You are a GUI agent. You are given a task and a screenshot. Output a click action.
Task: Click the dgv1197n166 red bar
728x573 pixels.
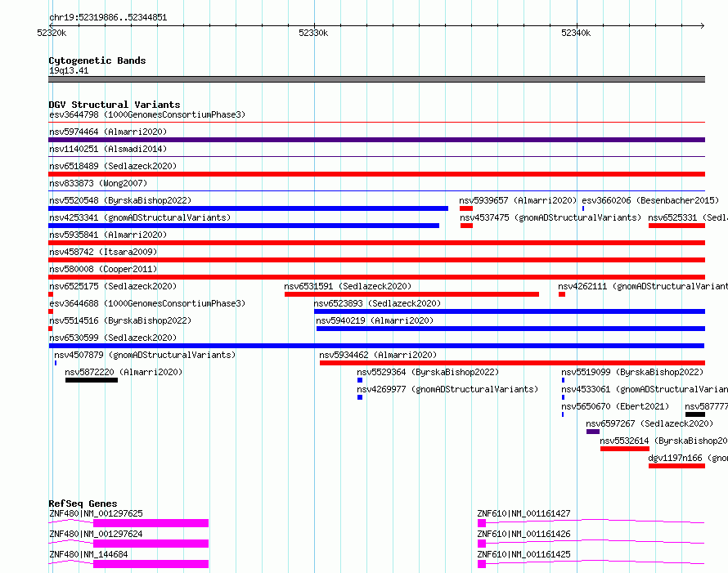(677, 466)
